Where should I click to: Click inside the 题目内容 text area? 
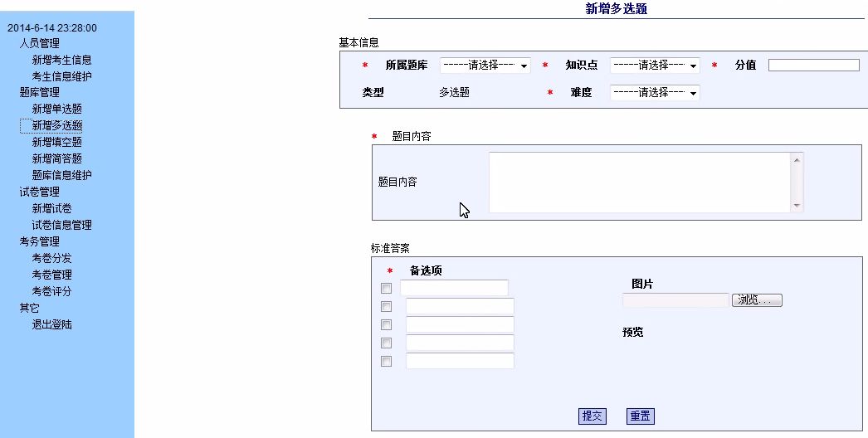click(x=639, y=182)
